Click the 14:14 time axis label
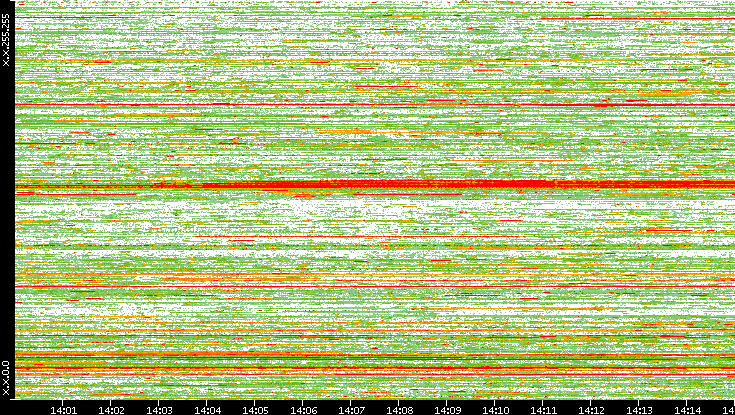 coord(687,410)
